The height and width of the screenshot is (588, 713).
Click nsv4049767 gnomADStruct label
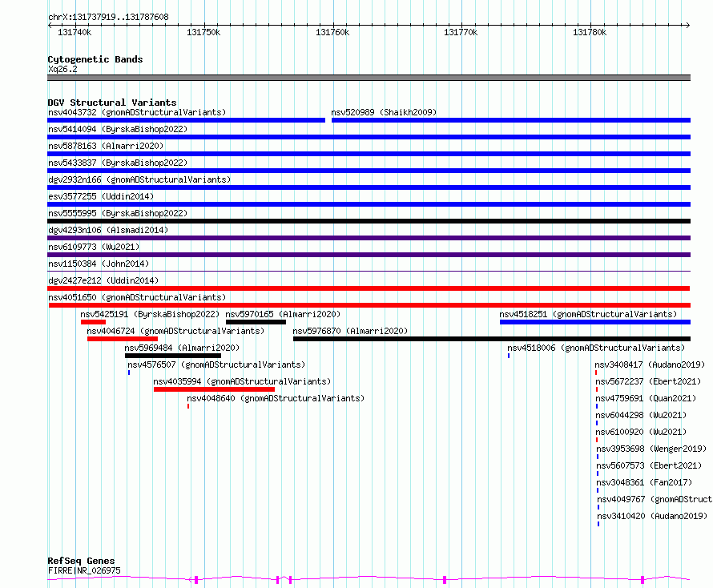(x=655, y=499)
